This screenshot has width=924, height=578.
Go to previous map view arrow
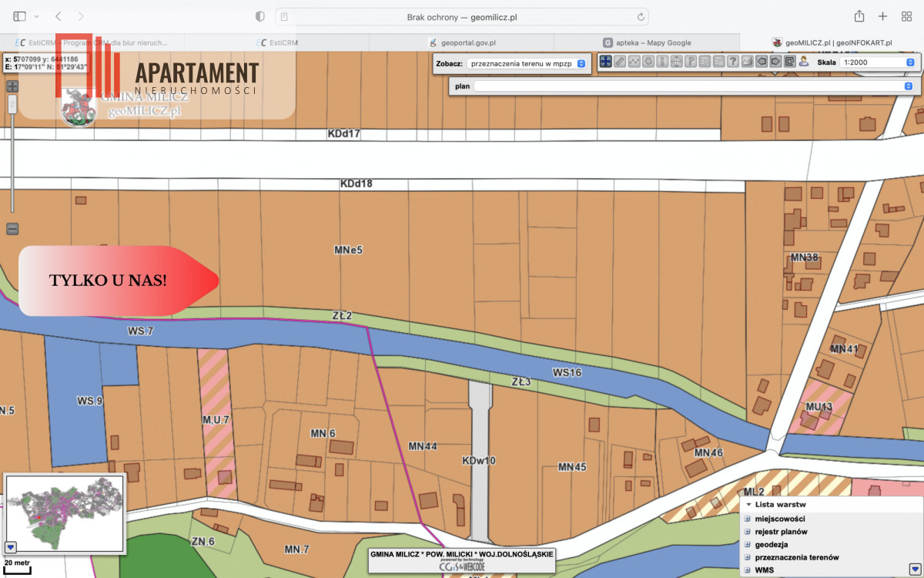tap(762, 62)
